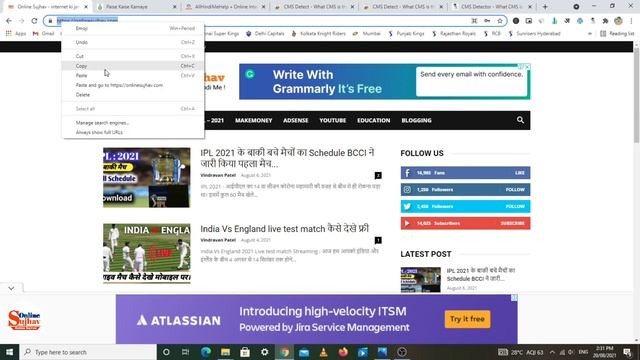Click the Facebook Like button

click(520, 173)
